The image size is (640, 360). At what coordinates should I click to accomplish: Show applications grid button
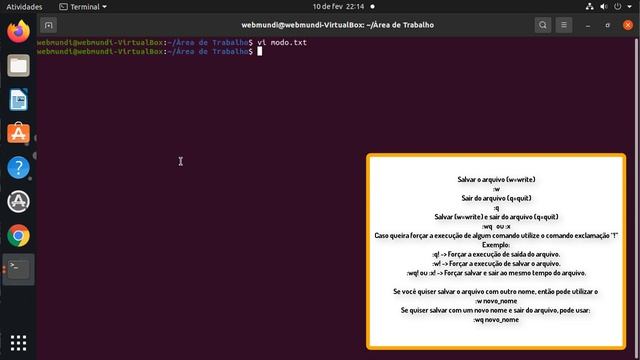coord(18,343)
